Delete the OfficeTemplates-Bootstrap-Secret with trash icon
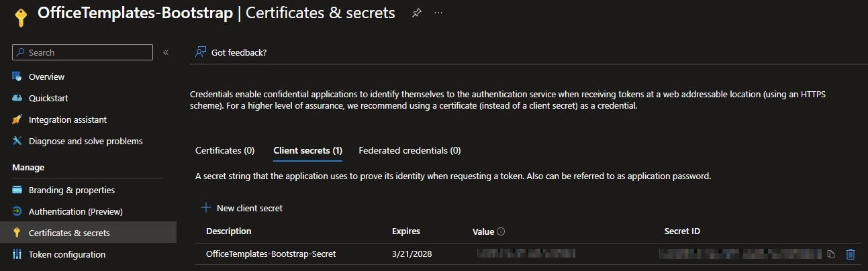 click(x=851, y=254)
